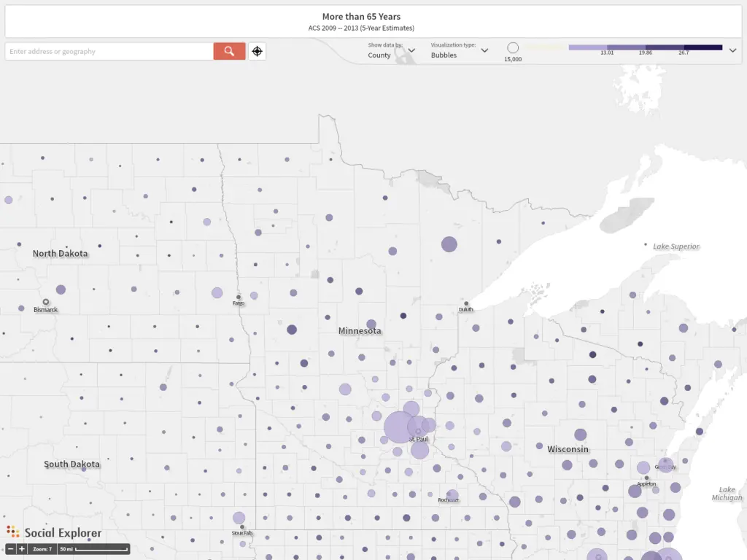The height and width of the screenshot is (560, 747).
Task: Expand the legend with the chevron arrow
Action: [x=732, y=50]
